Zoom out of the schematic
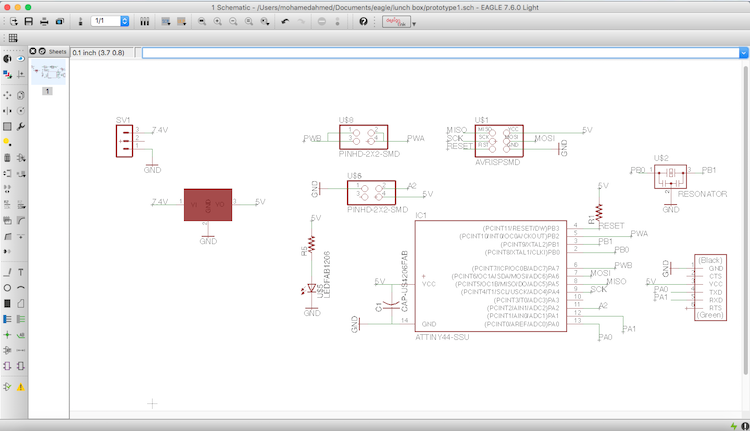The height and width of the screenshot is (431, 750). 233,22
